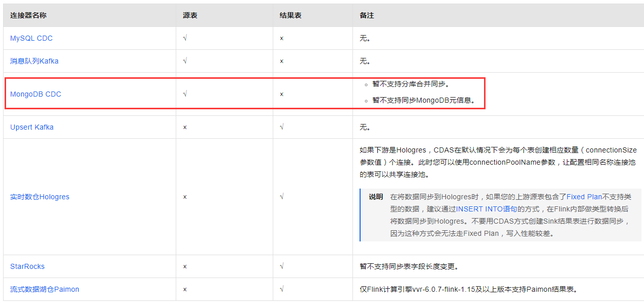Click the Hologres paragraph mentioning connectionPoolName
Viewport: 644px width, 306px height.
coord(498,162)
